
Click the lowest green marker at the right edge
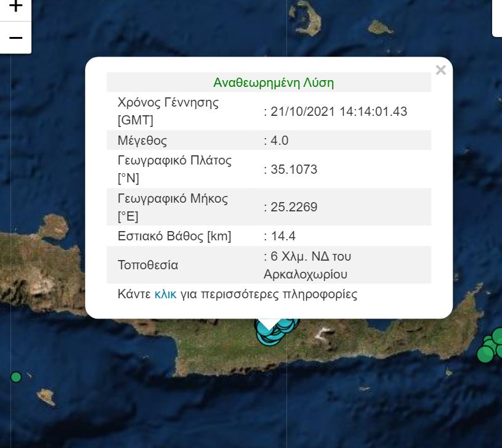487,355
